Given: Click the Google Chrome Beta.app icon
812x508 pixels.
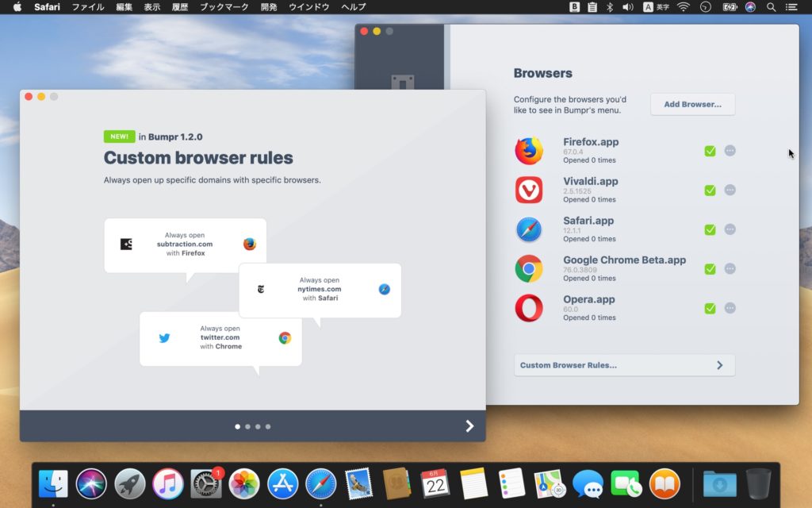Looking at the screenshot, I should point(529,268).
